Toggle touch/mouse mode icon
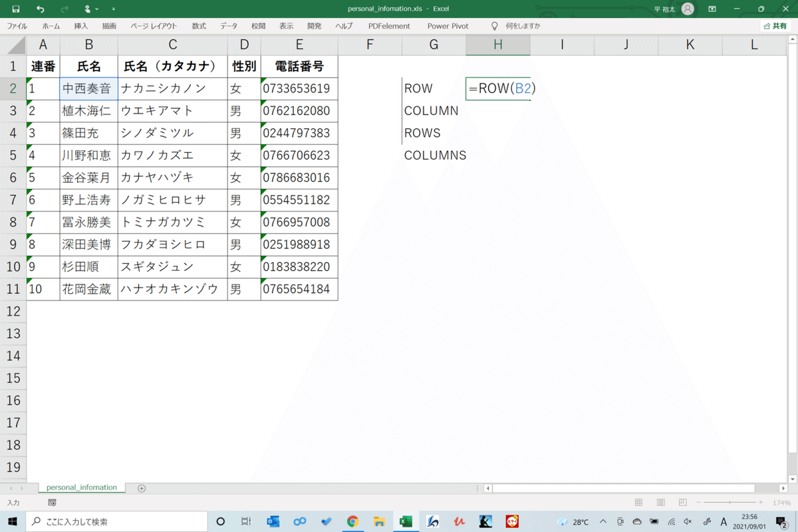 click(88, 9)
